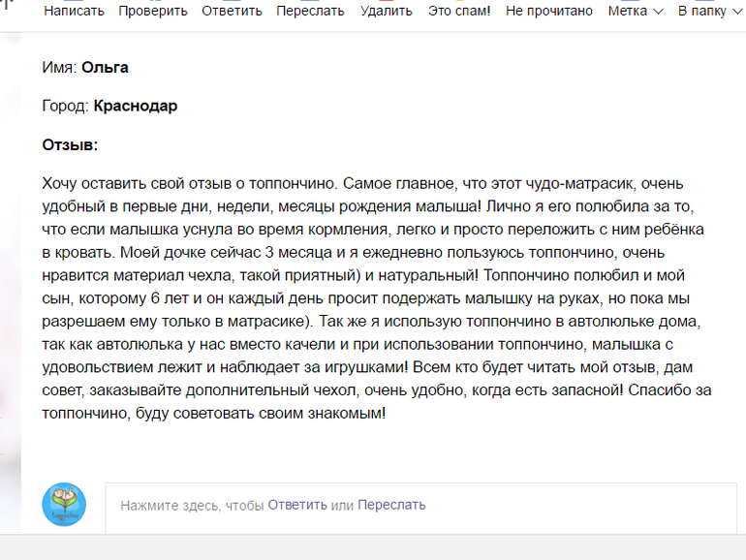Delete this message with Удалить

(386, 11)
